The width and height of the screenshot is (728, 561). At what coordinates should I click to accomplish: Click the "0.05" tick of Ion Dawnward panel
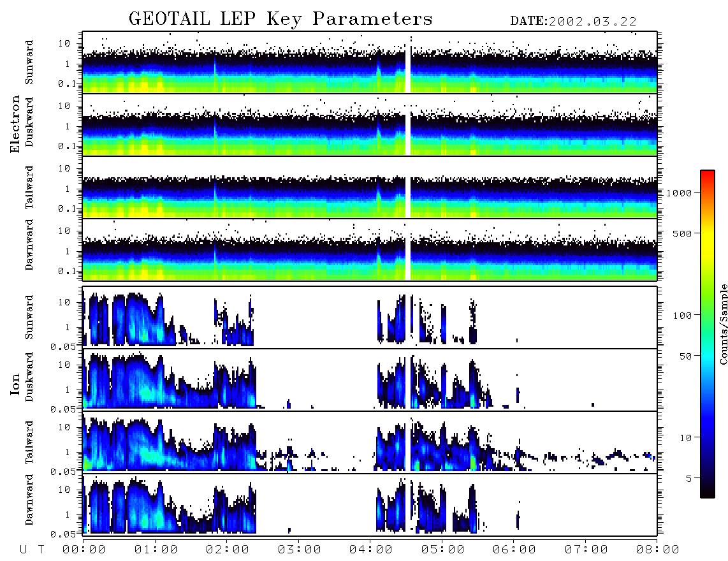pos(62,534)
